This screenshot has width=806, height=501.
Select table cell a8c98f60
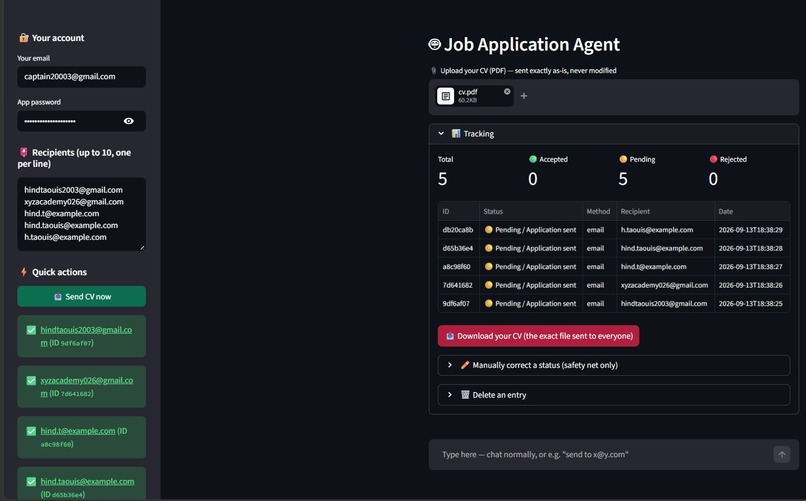coord(459,267)
